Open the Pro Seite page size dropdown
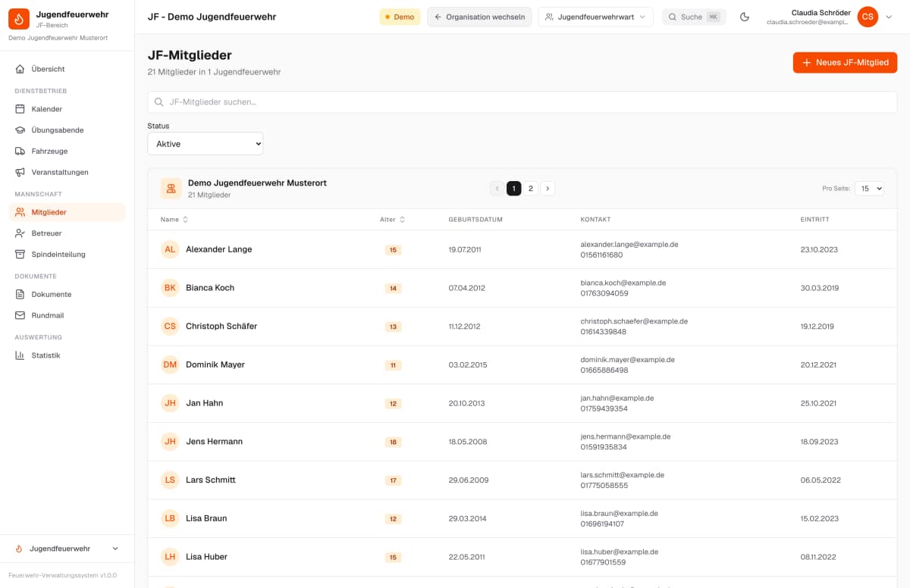Viewport: 910px width, 588px height. tap(869, 189)
